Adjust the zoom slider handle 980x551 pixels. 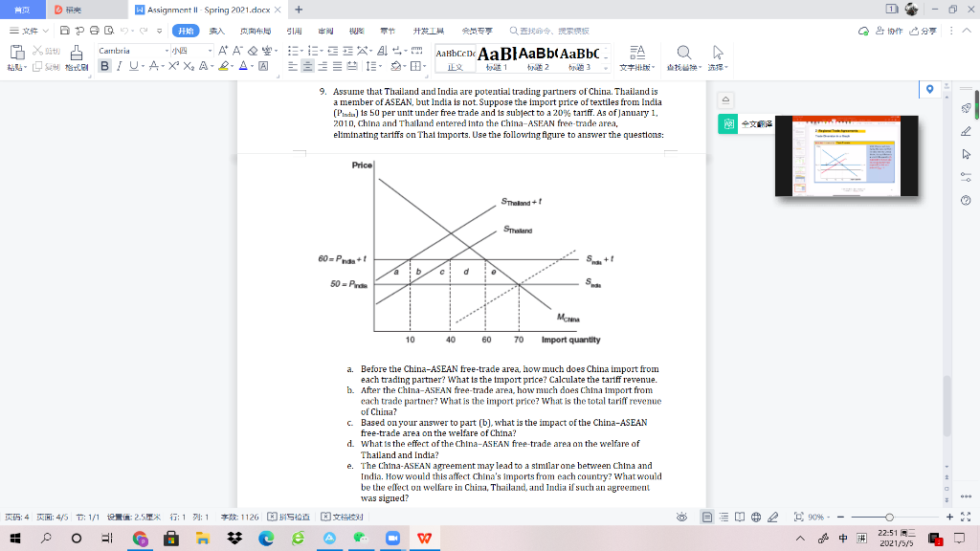(x=889, y=517)
